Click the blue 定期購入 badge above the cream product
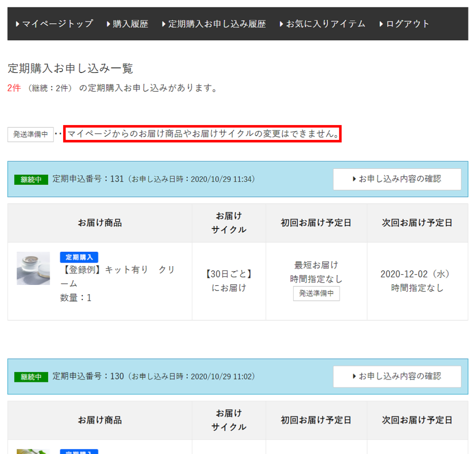Screen dimensions: 476x454 click(x=79, y=257)
